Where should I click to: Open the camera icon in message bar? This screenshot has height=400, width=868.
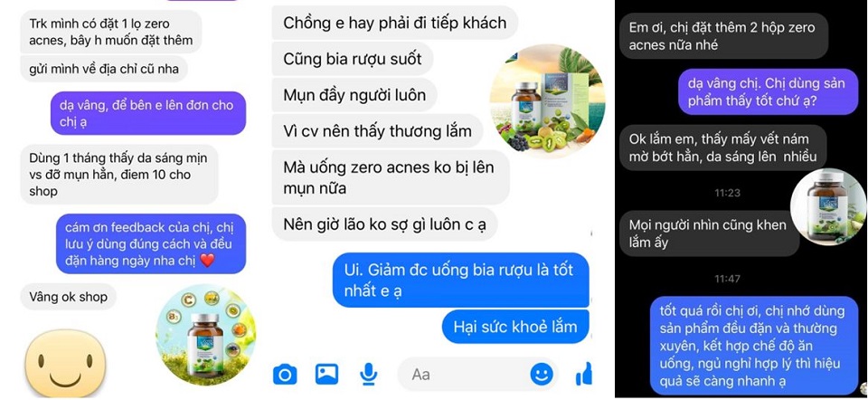pyautogui.click(x=285, y=375)
